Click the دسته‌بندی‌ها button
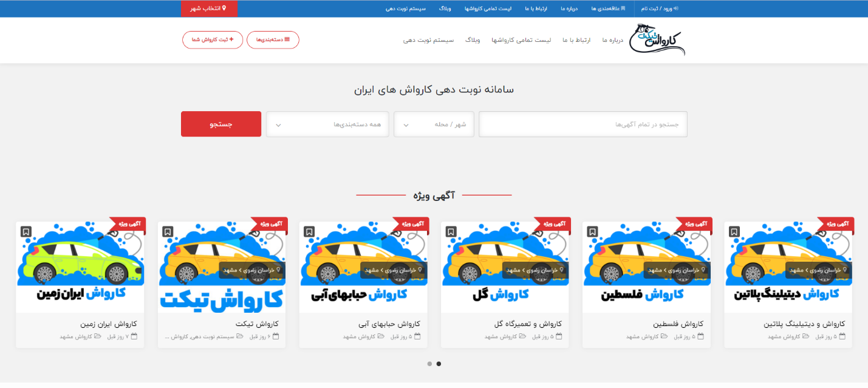This screenshot has width=868, height=388. 273,39
